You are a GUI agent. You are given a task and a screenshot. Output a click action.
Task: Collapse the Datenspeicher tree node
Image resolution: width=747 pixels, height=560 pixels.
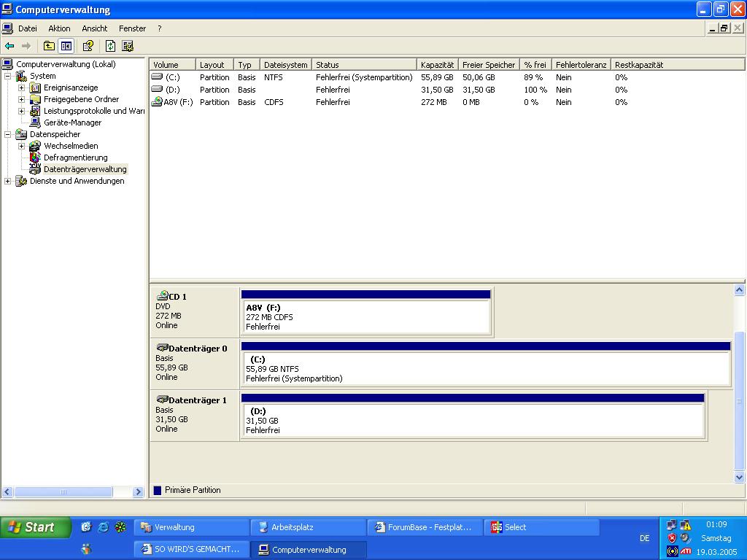point(7,134)
